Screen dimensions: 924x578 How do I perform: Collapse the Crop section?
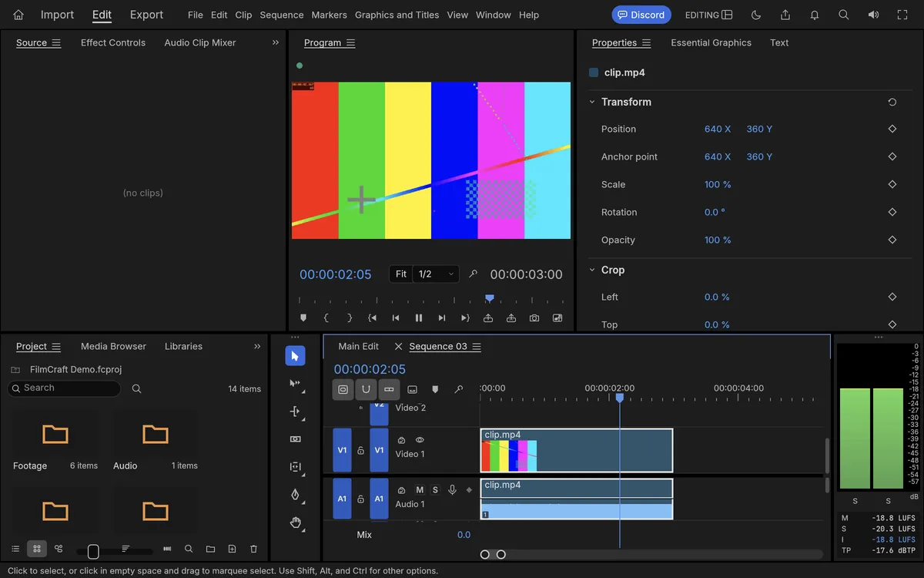point(592,270)
